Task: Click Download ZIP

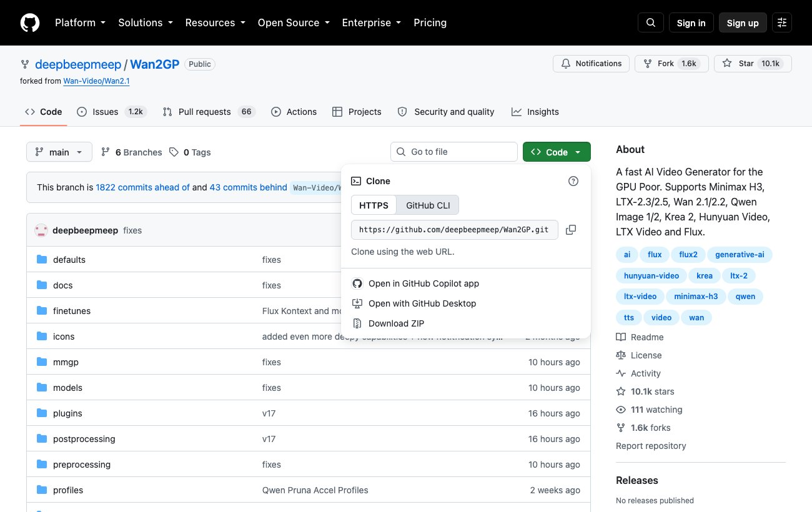Action: pos(396,323)
